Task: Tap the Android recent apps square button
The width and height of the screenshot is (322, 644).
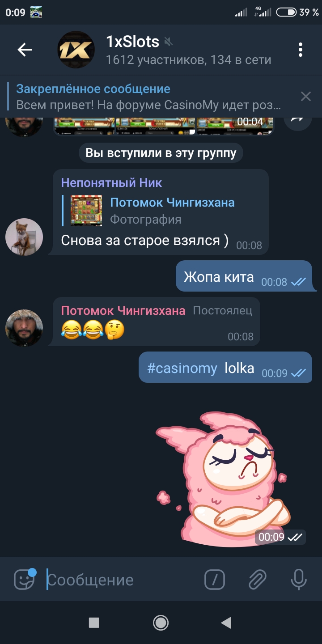Action: 94,623
